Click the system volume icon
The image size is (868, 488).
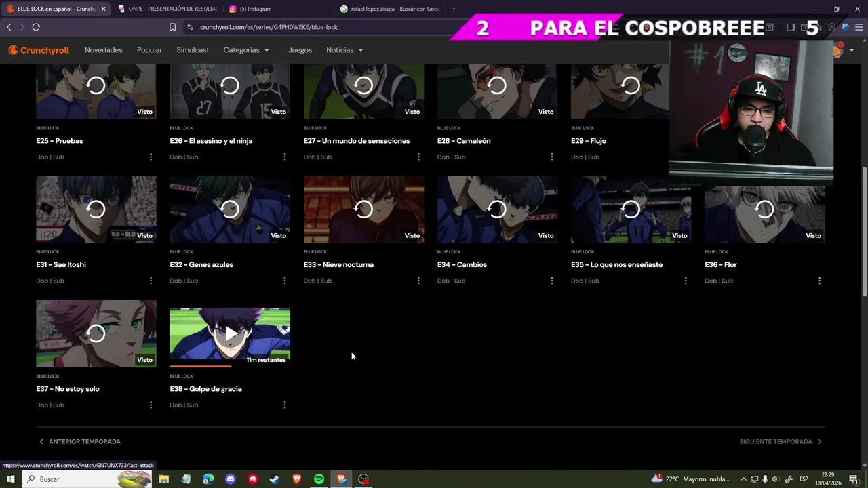775,479
